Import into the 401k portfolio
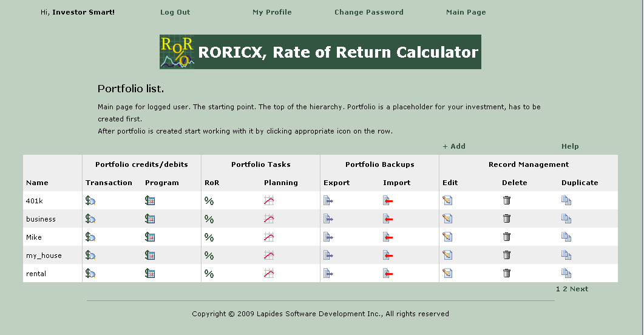644x335 pixels. point(388,201)
